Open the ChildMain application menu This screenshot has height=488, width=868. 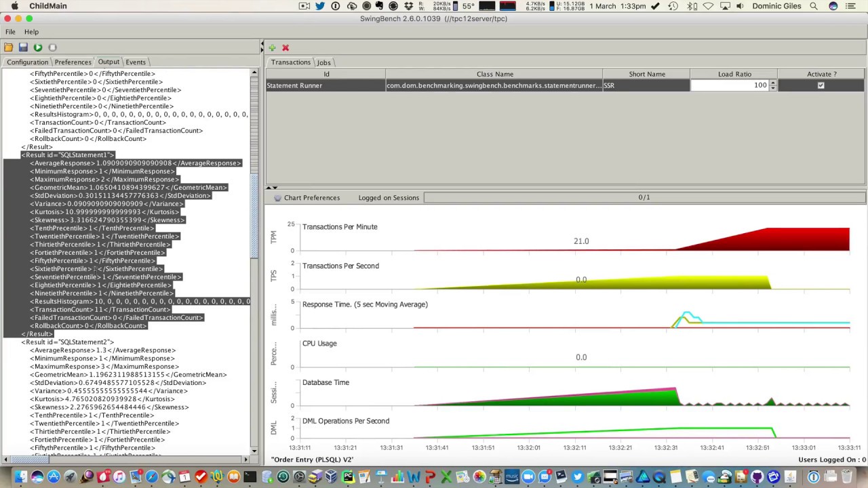click(x=48, y=6)
